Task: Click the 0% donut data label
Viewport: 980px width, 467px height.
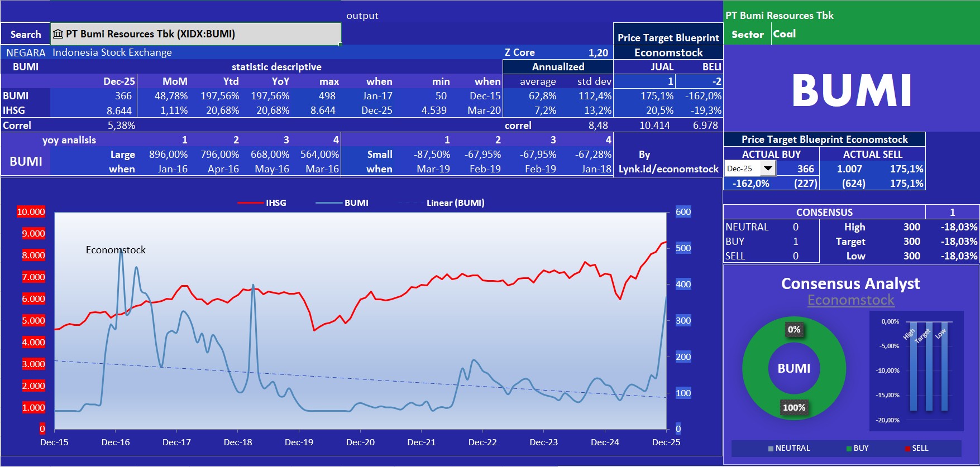Action: (793, 330)
